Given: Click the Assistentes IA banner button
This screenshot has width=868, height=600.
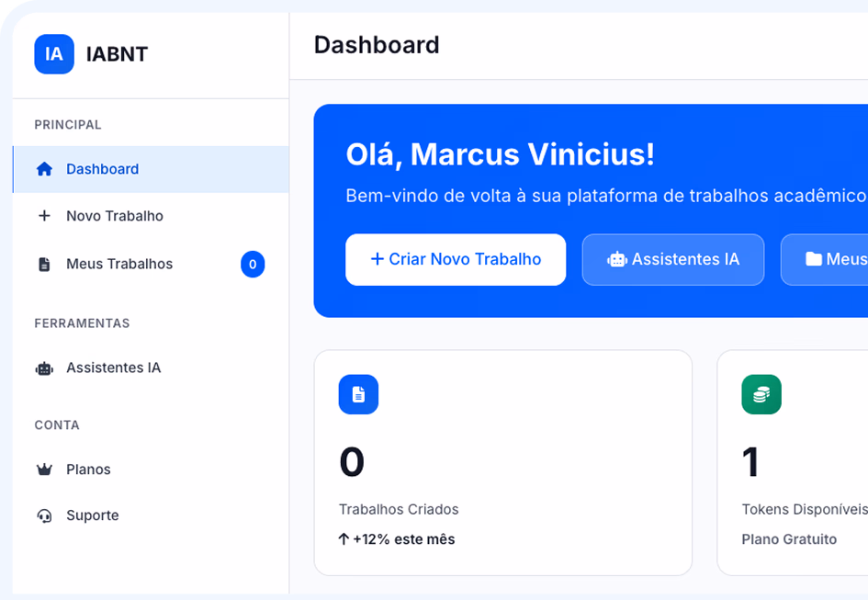Looking at the screenshot, I should 673,259.
